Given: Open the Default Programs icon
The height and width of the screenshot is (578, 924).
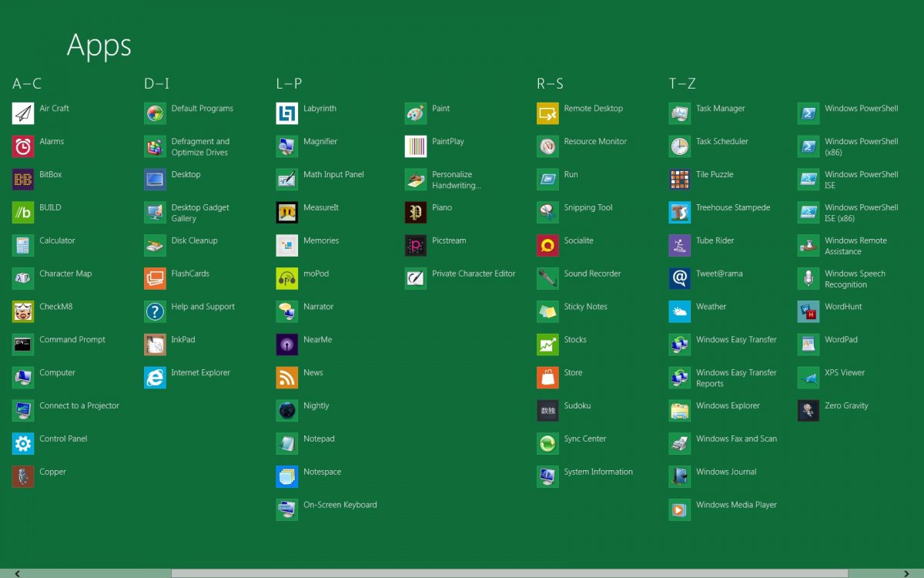Looking at the screenshot, I should point(155,113).
